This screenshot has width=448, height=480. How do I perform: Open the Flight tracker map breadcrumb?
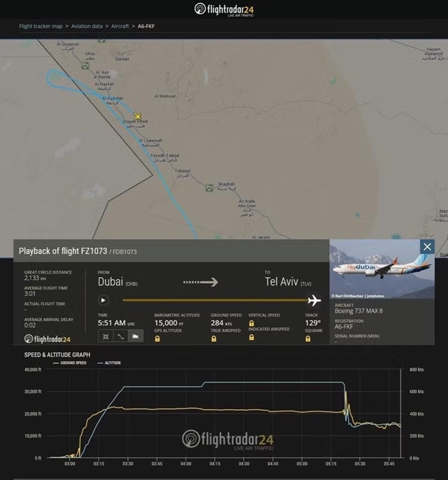point(41,26)
